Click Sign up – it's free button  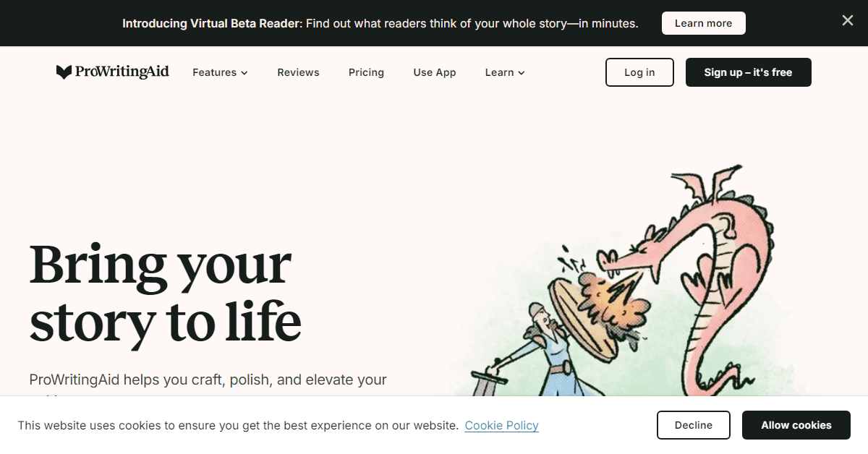[748, 72]
